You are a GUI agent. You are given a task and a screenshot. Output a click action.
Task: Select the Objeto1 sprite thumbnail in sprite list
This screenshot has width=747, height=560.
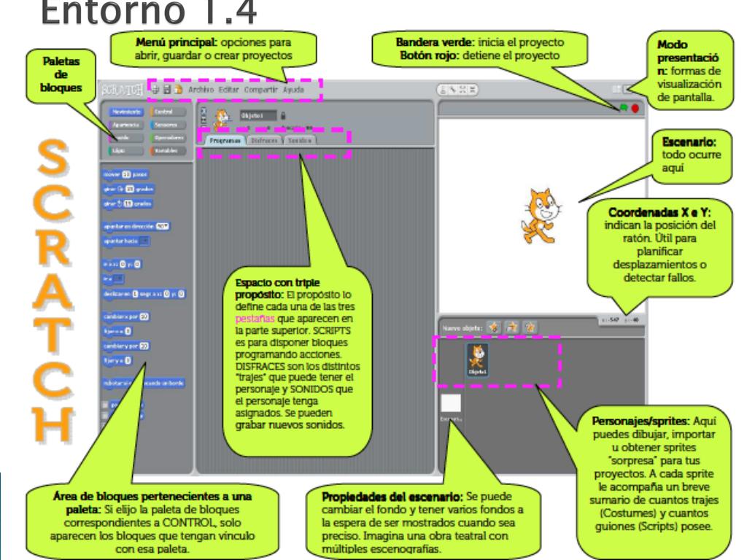point(477,360)
